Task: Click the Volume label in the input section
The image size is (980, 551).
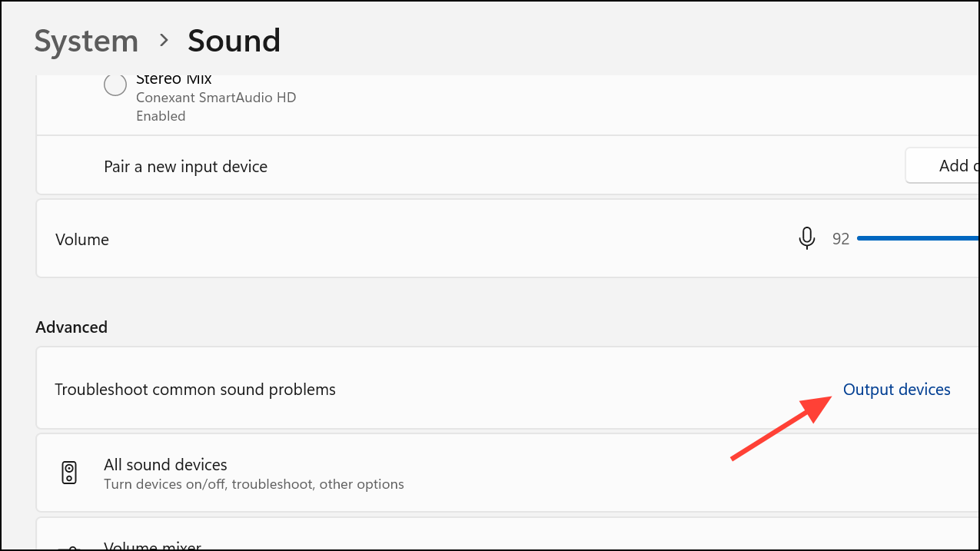Action: (x=82, y=240)
